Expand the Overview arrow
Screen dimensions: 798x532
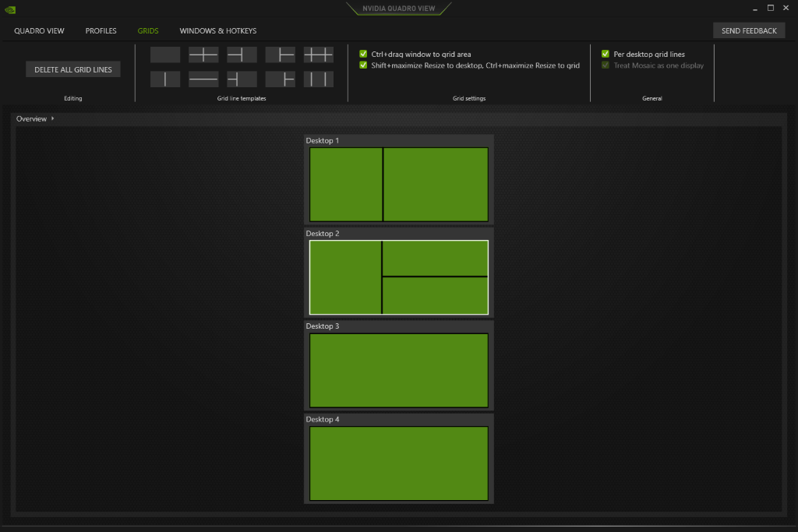click(52, 118)
